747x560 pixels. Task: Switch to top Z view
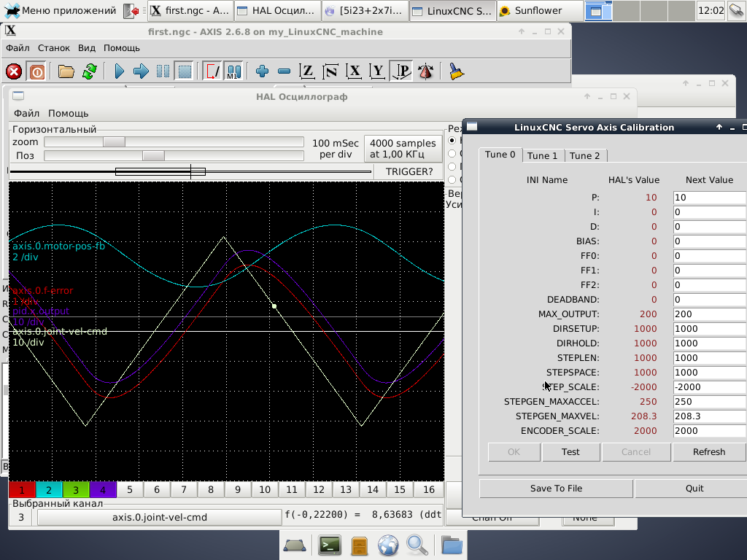coord(307,71)
